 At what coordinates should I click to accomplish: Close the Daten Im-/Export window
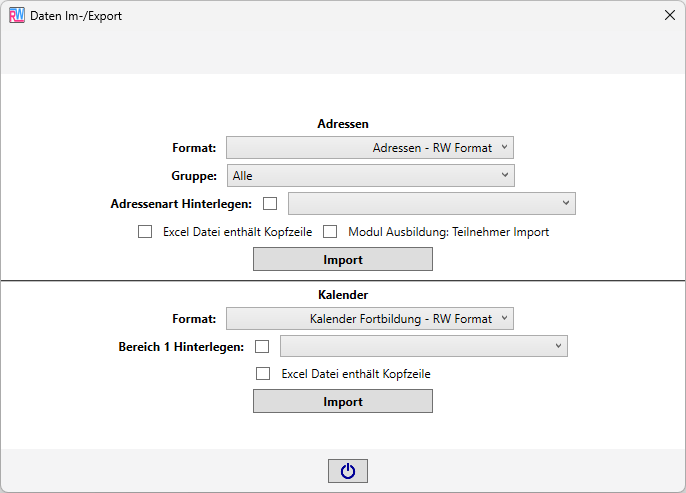point(670,15)
